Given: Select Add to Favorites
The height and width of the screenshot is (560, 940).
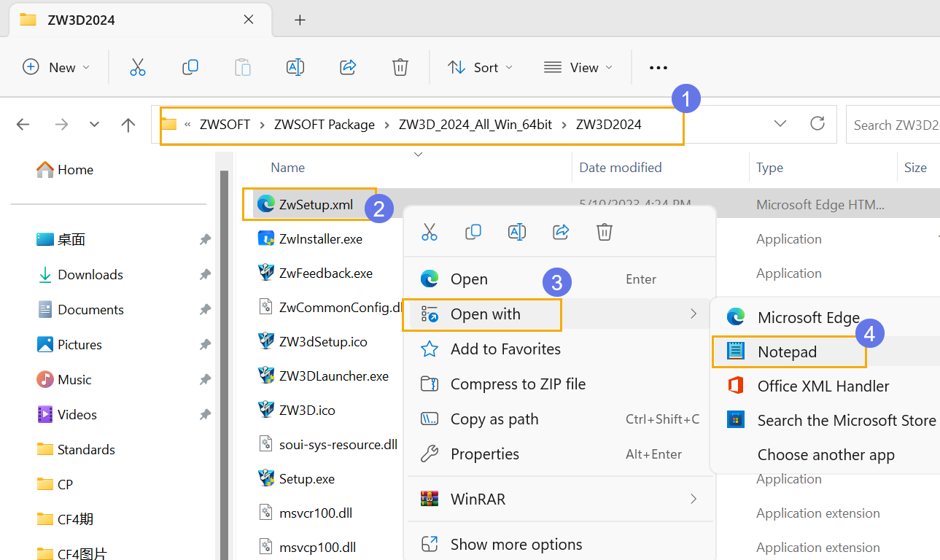Looking at the screenshot, I should (559, 349).
